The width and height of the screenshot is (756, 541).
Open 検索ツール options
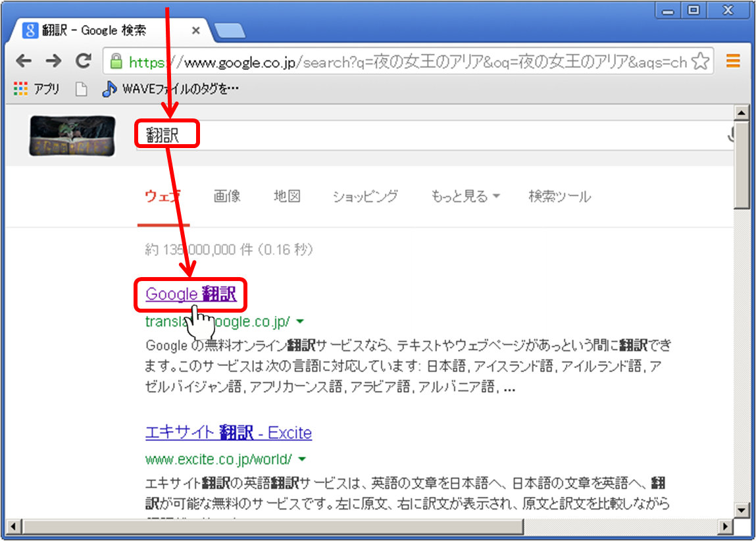tap(559, 196)
